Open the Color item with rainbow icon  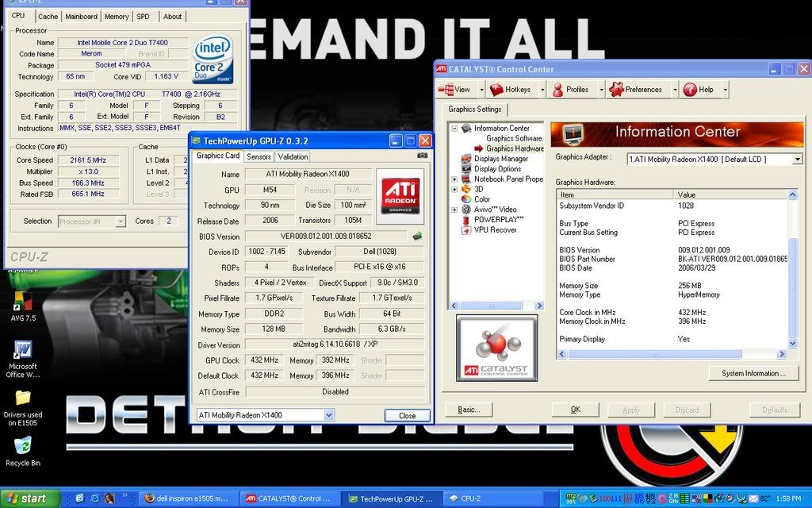[x=476, y=199]
